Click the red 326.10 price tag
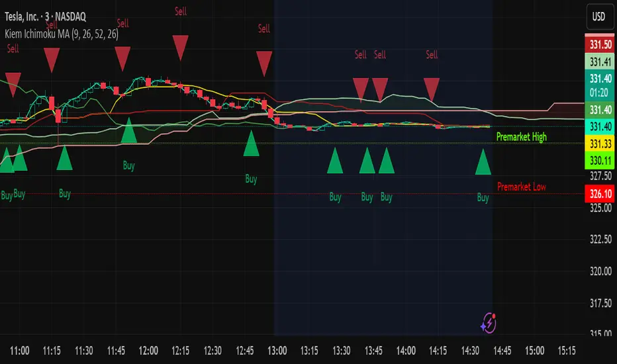This screenshot has height=364, width=617. pos(600,194)
